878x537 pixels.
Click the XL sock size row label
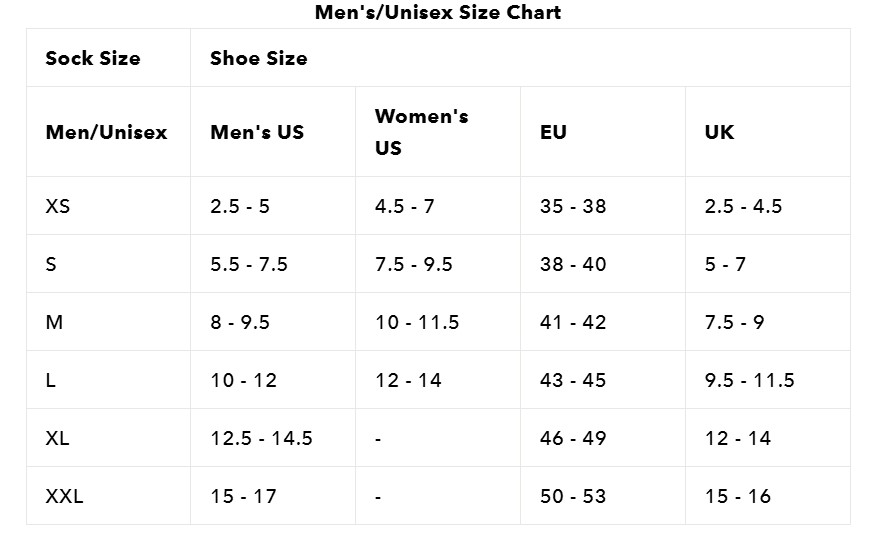pyautogui.click(x=58, y=438)
